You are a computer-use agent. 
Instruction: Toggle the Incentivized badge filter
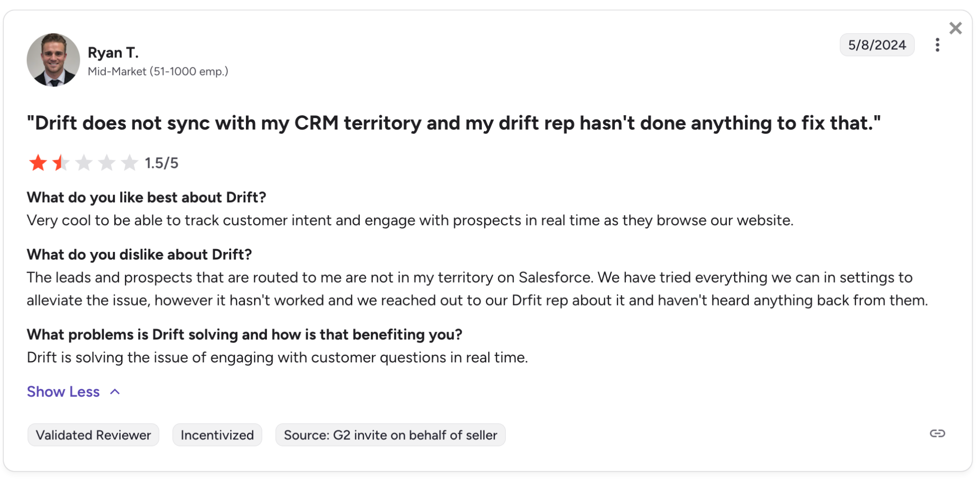pyautogui.click(x=217, y=435)
